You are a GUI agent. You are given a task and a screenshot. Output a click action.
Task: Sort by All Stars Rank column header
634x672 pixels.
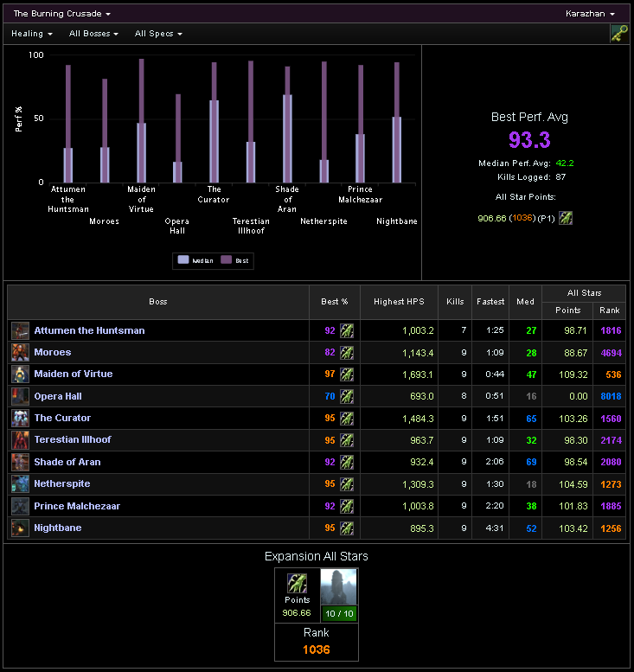pyautogui.click(x=610, y=310)
